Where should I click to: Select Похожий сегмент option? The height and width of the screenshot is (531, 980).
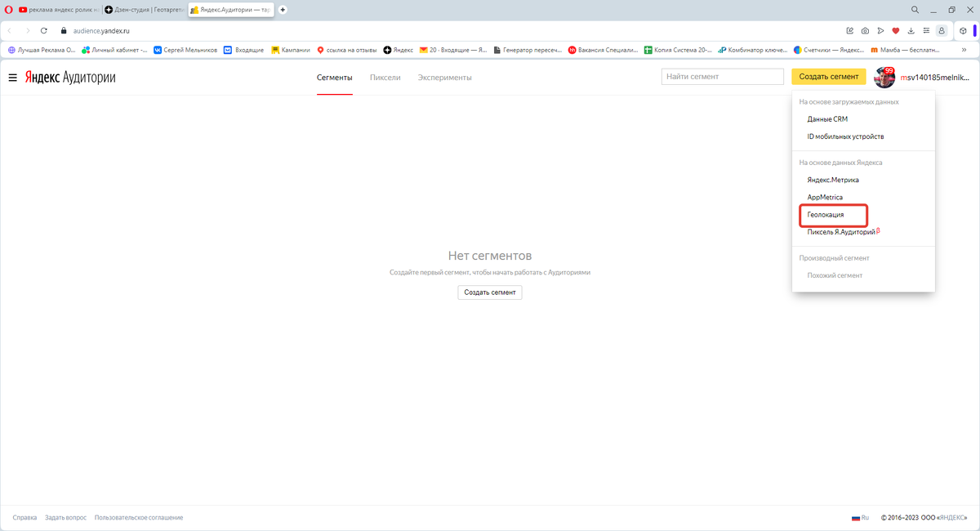(x=835, y=275)
